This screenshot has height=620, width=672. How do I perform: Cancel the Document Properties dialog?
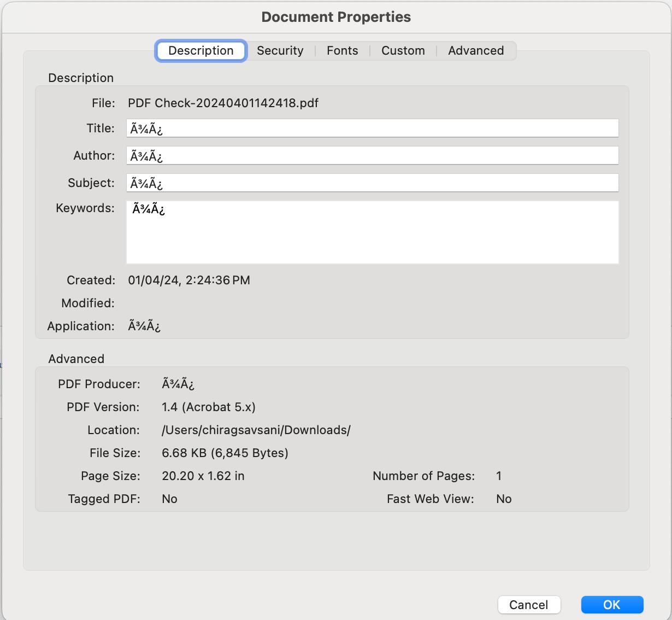pyautogui.click(x=529, y=605)
